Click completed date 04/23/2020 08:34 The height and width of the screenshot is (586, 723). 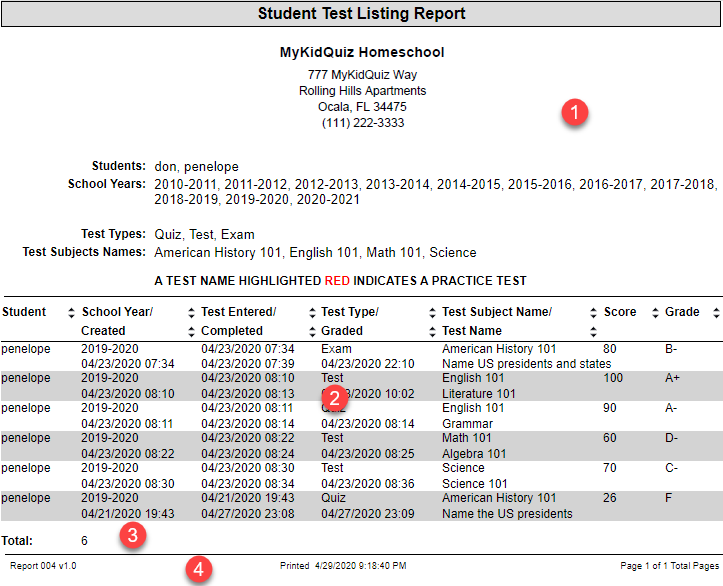[248, 484]
